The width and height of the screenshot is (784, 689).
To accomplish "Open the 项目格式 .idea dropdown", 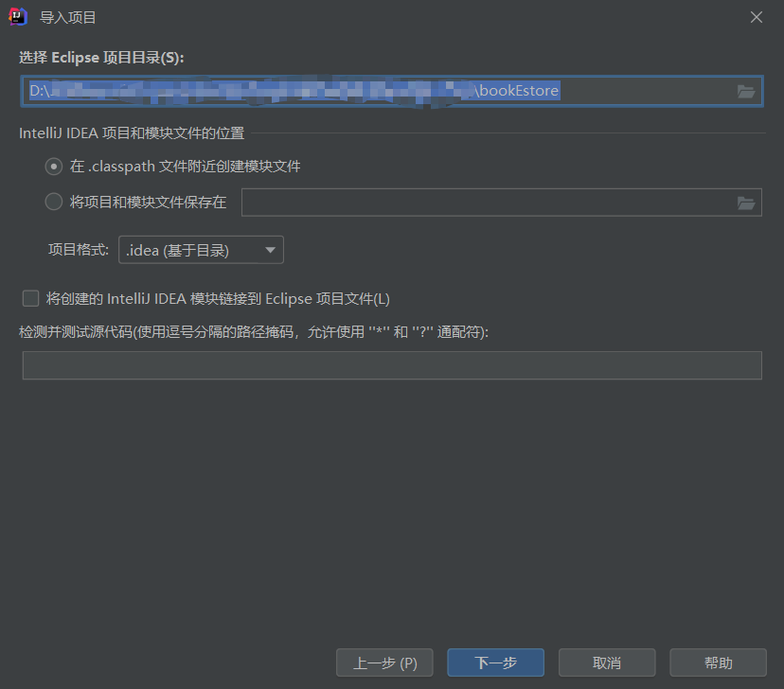I will pyautogui.click(x=201, y=250).
